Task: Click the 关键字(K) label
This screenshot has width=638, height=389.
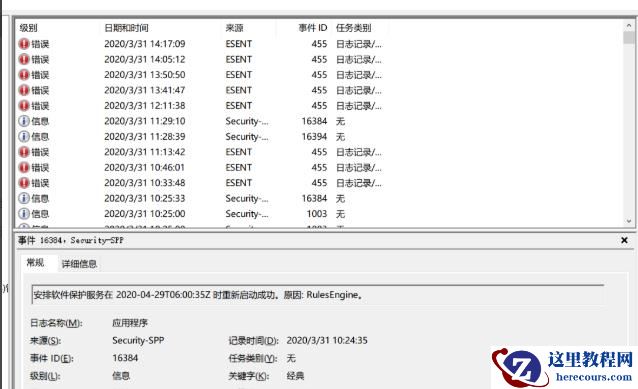Action: pyautogui.click(x=249, y=376)
